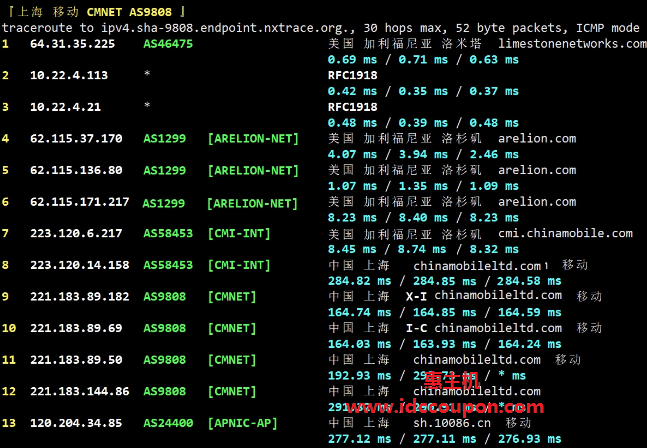This screenshot has height=448, width=647.
Task: Click latency value 0.39 ms on hop 3
Action: 423,123
